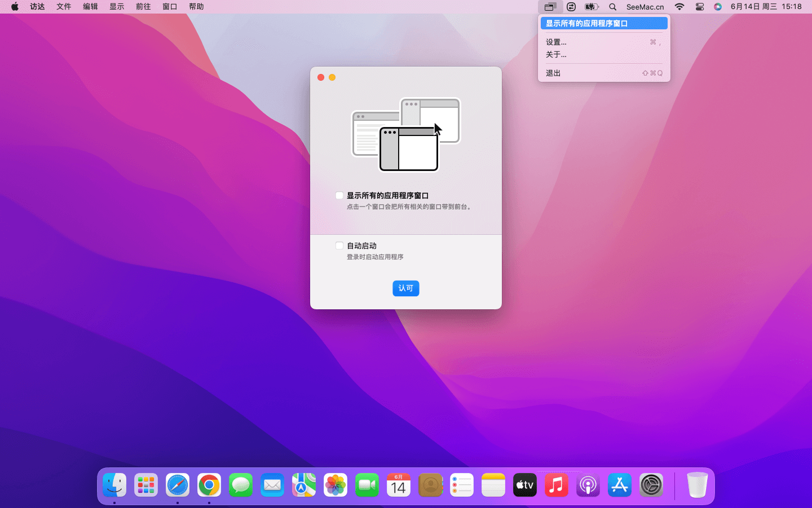Screen dimensions: 812x508
Task: Launch the Music app in the Dock
Action: [x=557, y=485]
